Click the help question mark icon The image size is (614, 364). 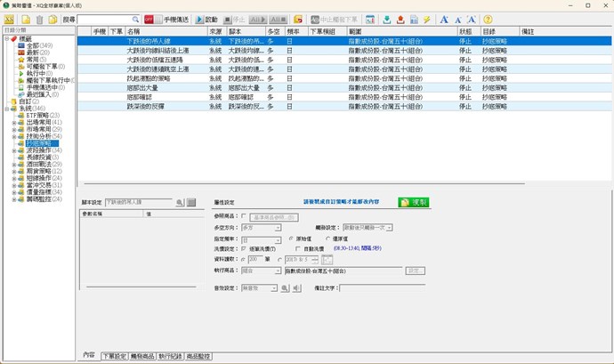[x=488, y=19]
